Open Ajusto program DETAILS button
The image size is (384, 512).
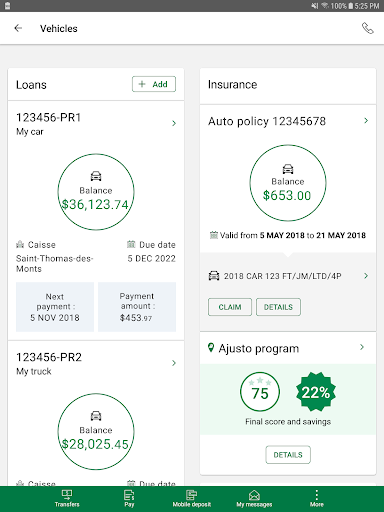click(x=288, y=455)
